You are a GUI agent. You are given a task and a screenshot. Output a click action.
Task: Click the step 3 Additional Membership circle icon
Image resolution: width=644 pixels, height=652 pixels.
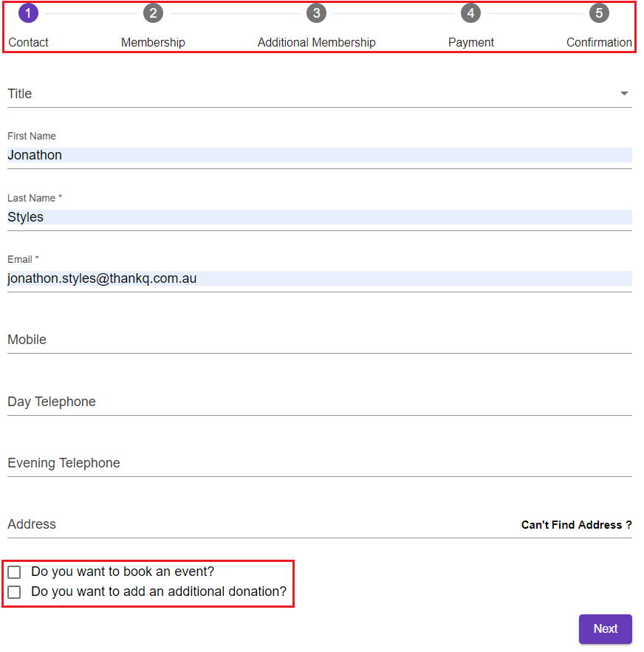pos(316,13)
